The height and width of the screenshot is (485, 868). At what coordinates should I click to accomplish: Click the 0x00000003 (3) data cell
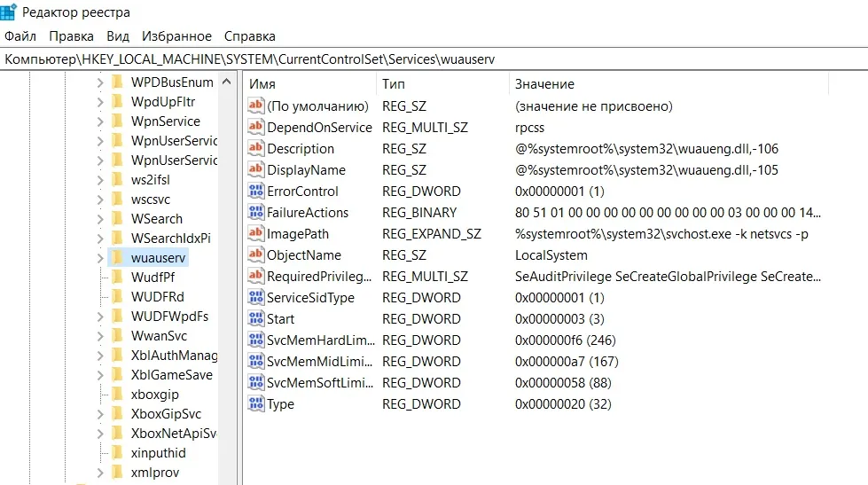(x=559, y=319)
